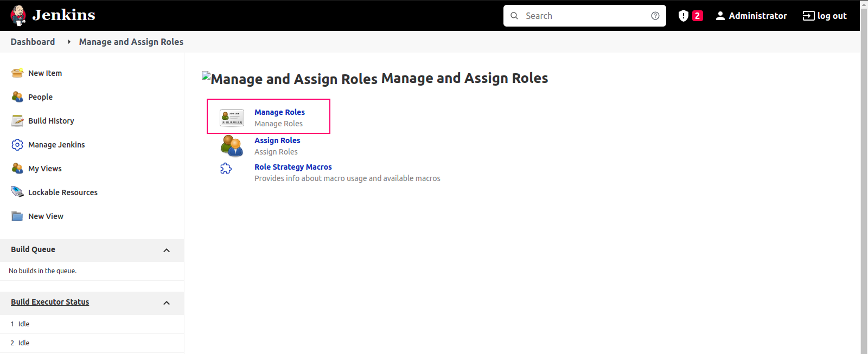Click the Jenkins butler logo icon

18,15
